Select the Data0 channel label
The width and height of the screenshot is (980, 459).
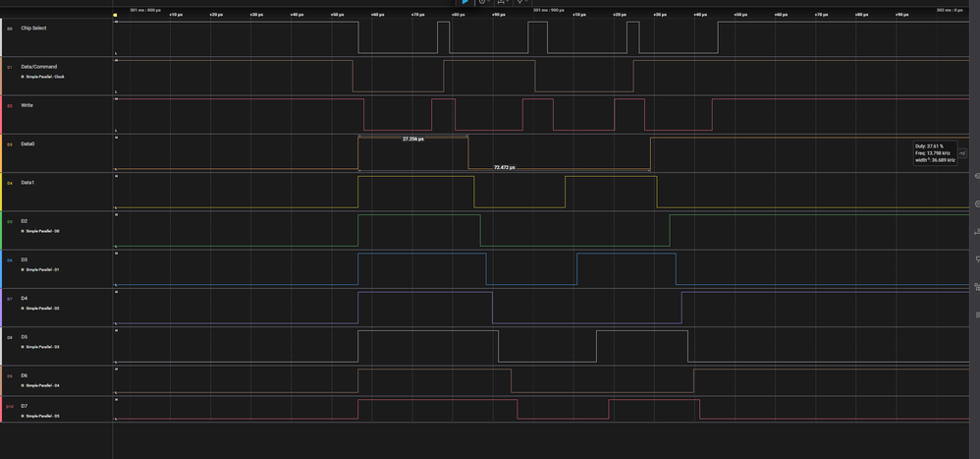click(27, 143)
